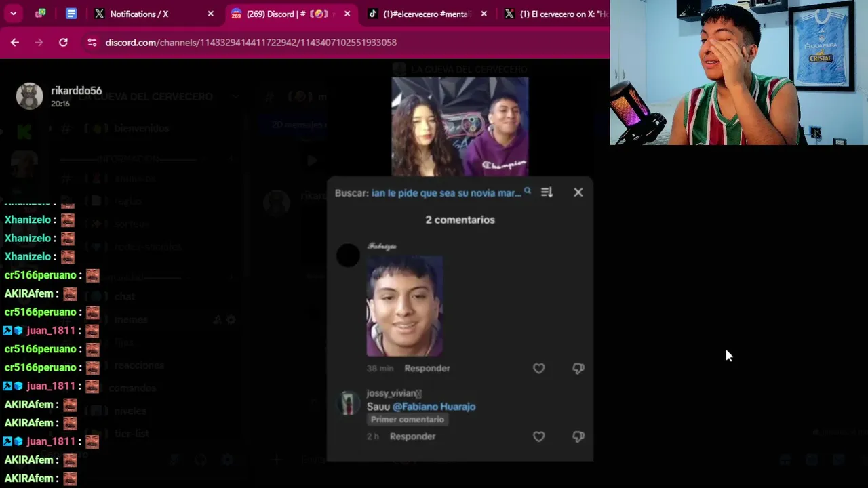Screen dimensions: 868x488
Task: Open the edit gear next to the memes channel
Action: point(231,320)
